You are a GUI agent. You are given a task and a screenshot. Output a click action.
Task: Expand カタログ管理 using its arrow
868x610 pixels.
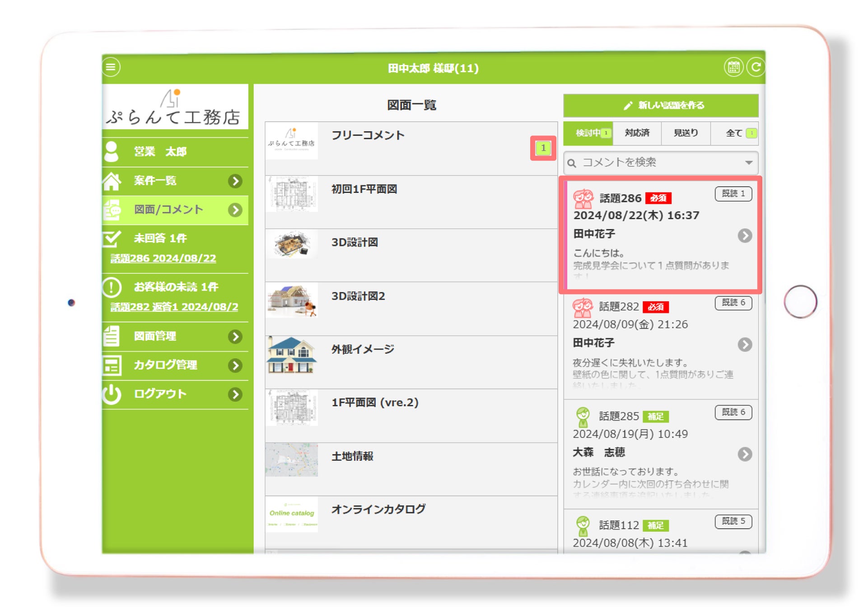coord(235,365)
